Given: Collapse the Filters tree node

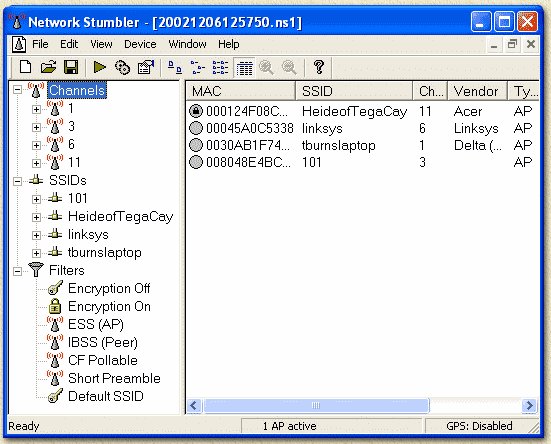Looking at the screenshot, I should pyautogui.click(x=17, y=271).
